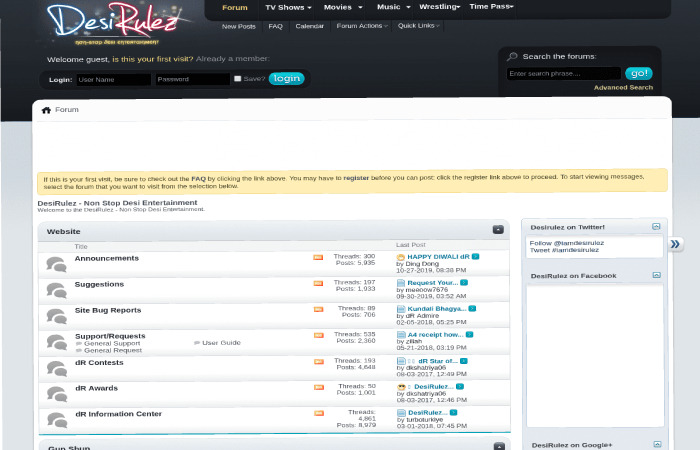Image resolution: width=700 pixels, height=450 pixels.
Task: Focus the User Name field
Action: (x=113, y=79)
